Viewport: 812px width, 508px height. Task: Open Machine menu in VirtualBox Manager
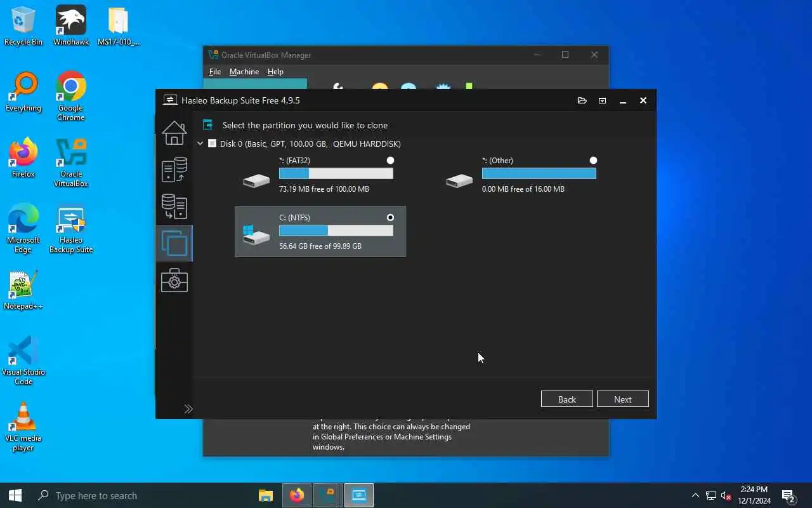tap(244, 72)
